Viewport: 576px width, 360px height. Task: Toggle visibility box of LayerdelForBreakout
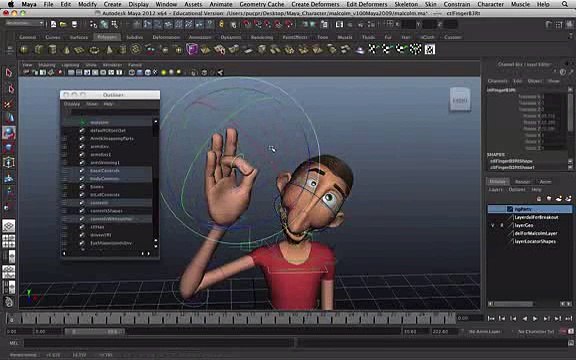click(493, 217)
